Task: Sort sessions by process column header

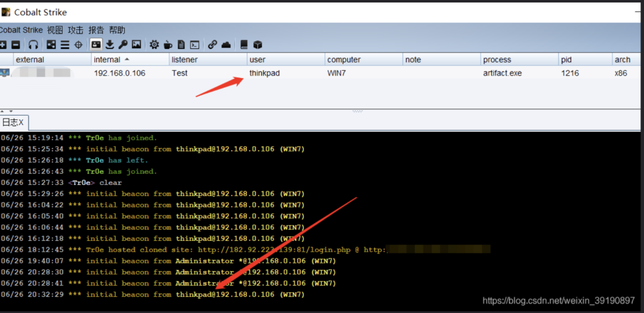Action: pos(520,60)
